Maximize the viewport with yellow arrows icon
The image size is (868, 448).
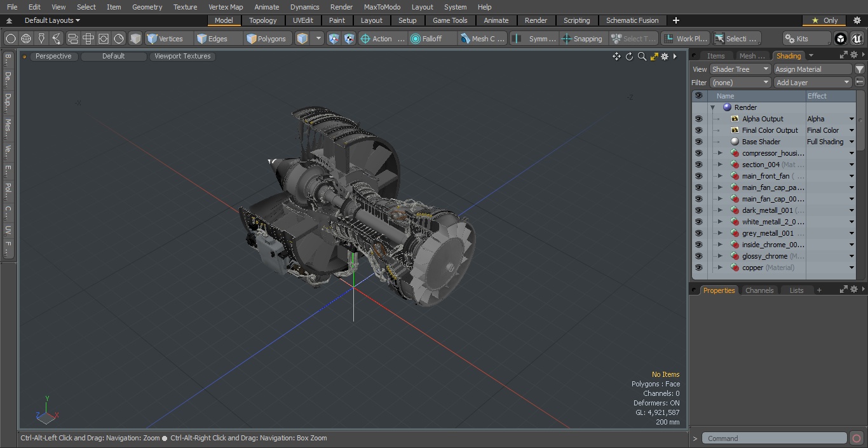click(x=654, y=57)
